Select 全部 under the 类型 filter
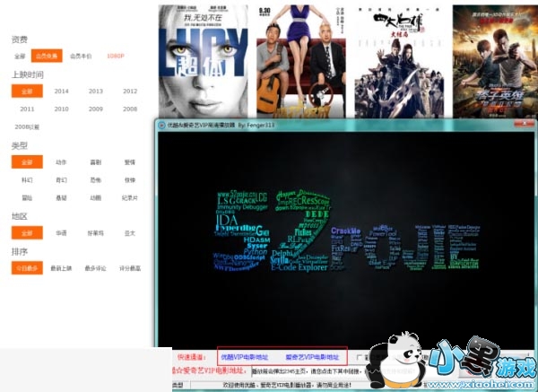538x392 pixels. (27, 162)
